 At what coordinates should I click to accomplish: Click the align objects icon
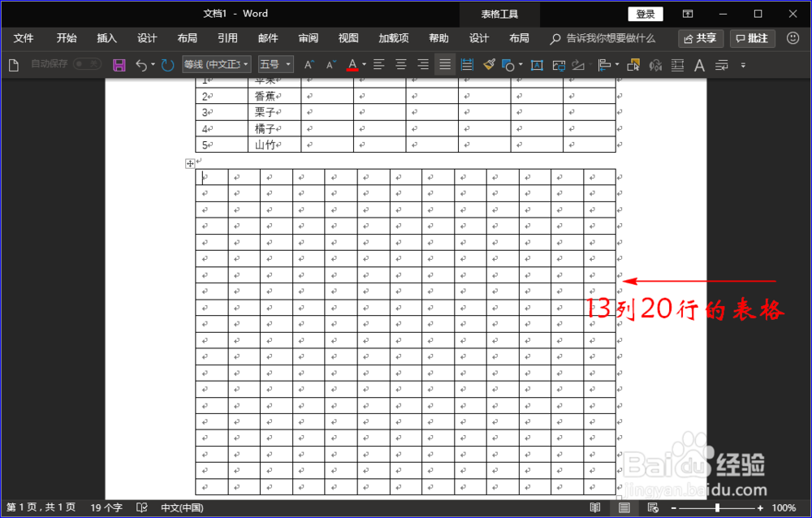pyautogui.click(x=604, y=65)
